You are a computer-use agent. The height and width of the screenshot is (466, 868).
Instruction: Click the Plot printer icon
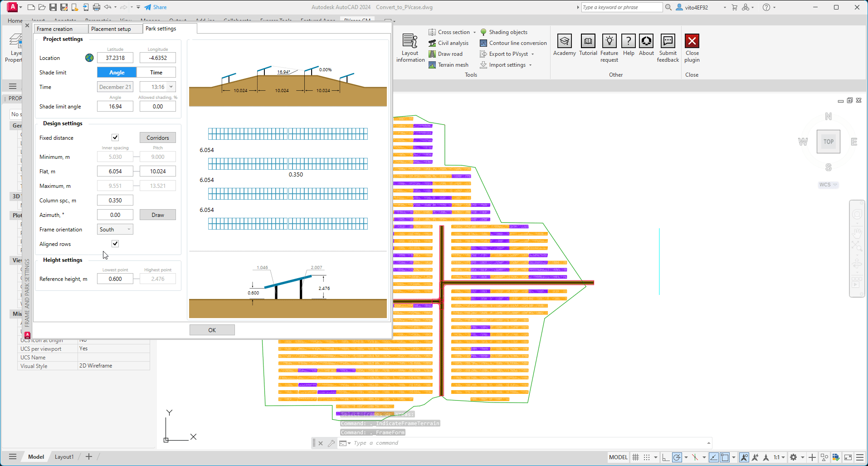(97, 7)
